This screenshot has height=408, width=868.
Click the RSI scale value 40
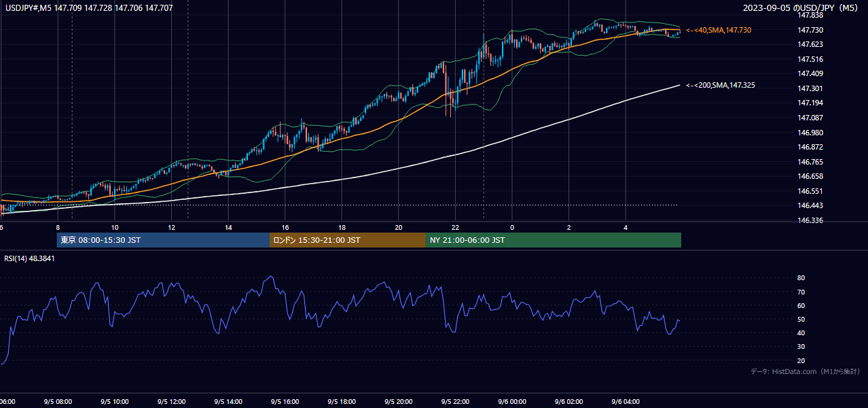tap(801, 333)
